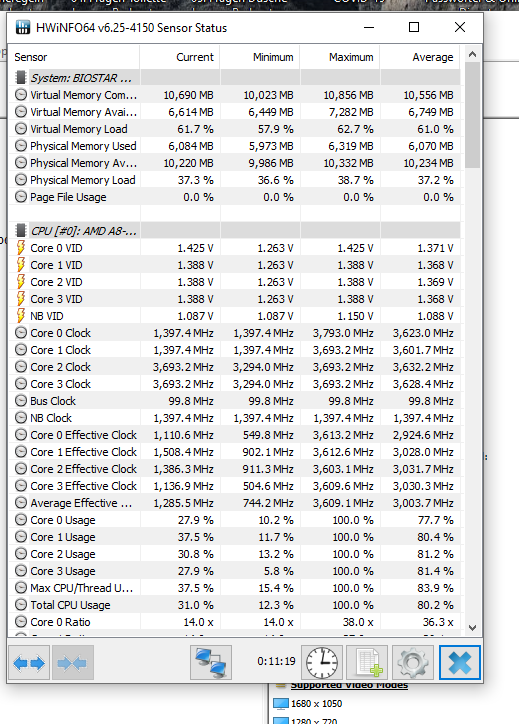The height and width of the screenshot is (724, 519).
Task: Click the System: BIOSTAR chip icon
Action: click(21, 78)
